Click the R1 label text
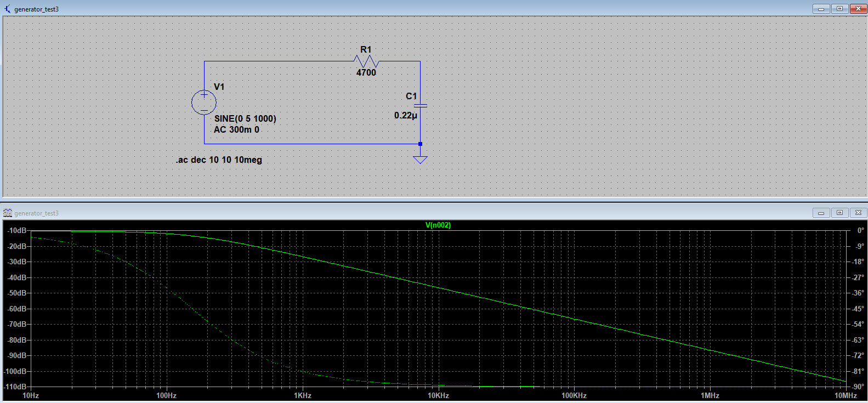The height and width of the screenshot is (403, 868). [366, 49]
